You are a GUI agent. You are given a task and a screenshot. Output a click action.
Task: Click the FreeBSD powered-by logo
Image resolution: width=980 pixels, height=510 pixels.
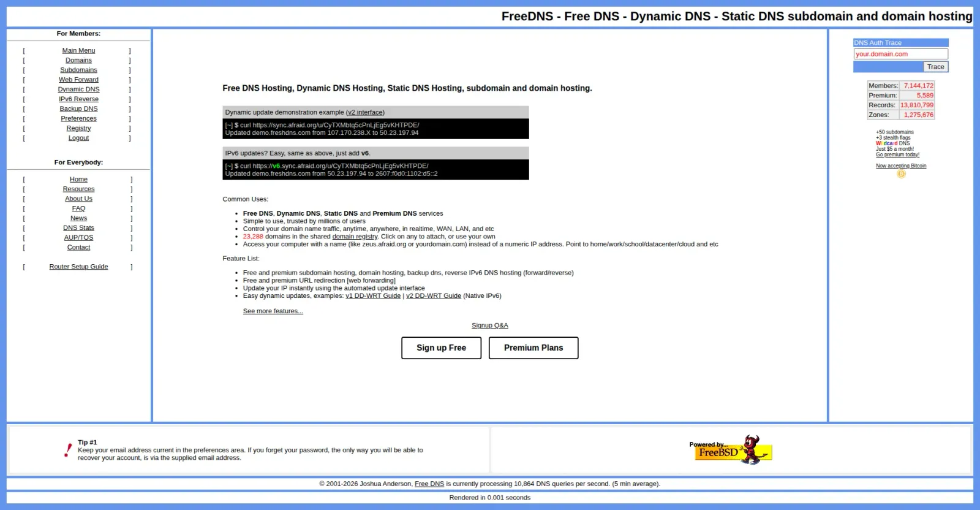coord(730,450)
